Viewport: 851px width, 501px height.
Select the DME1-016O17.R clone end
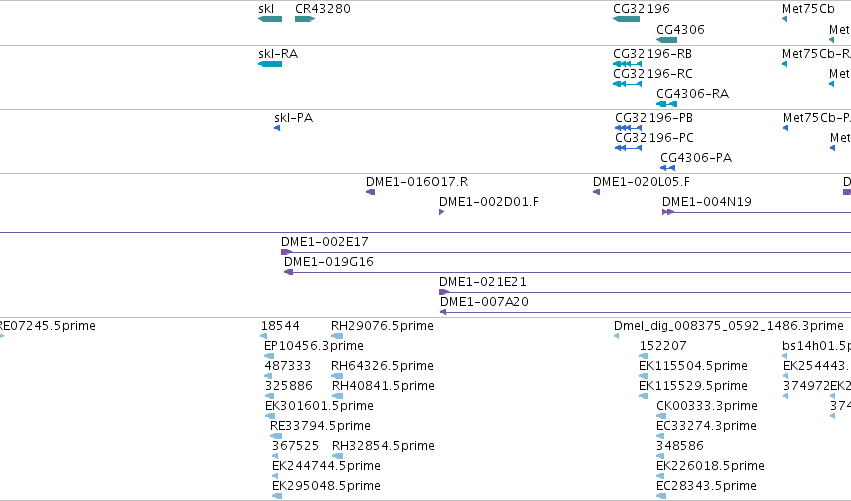(x=371, y=192)
